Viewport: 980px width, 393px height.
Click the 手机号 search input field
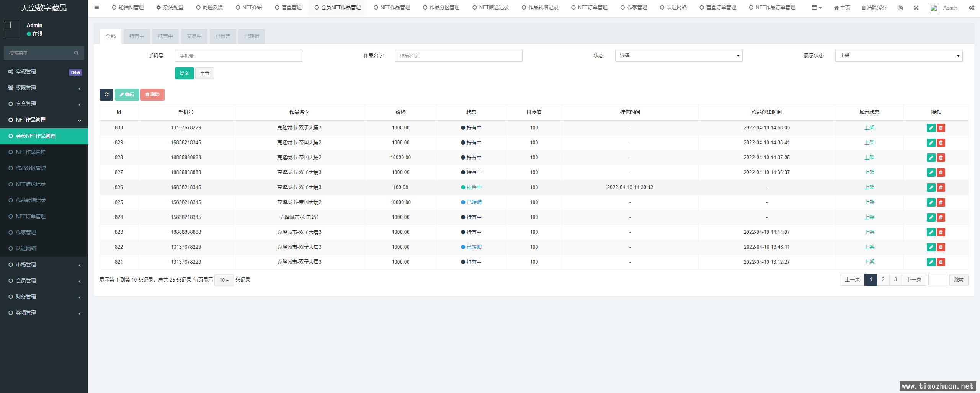(x=238, y=55)
